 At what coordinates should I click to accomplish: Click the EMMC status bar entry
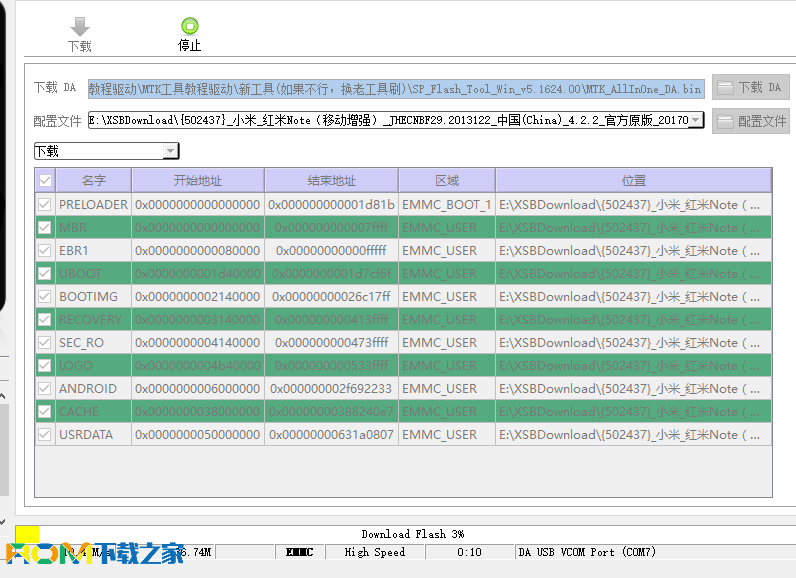pyautogui.click(x=300, y=552)
